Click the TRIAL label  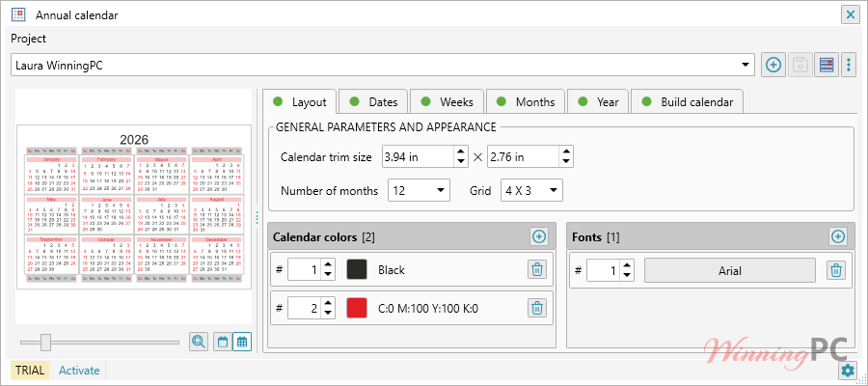(x=30, y=371)
